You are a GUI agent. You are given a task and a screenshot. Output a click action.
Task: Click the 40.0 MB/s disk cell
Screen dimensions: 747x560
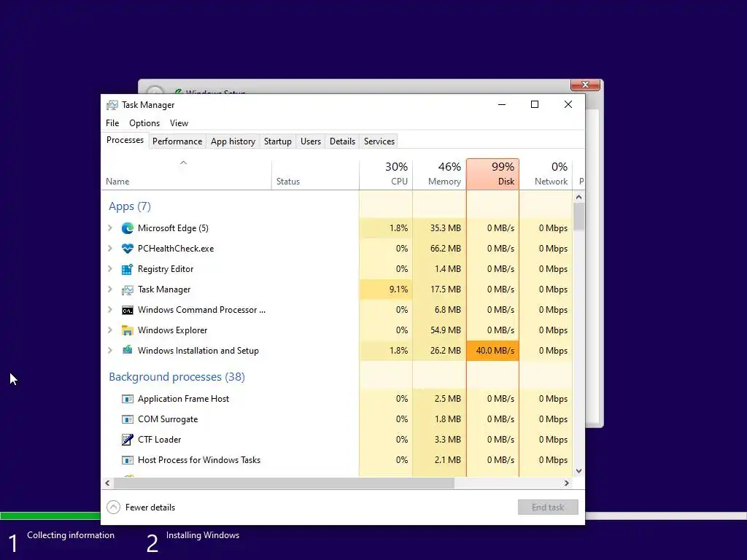[x=492, y=351]
